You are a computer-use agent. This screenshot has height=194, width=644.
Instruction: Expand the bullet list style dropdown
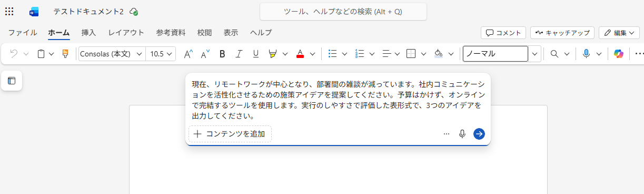coord(345,54)
